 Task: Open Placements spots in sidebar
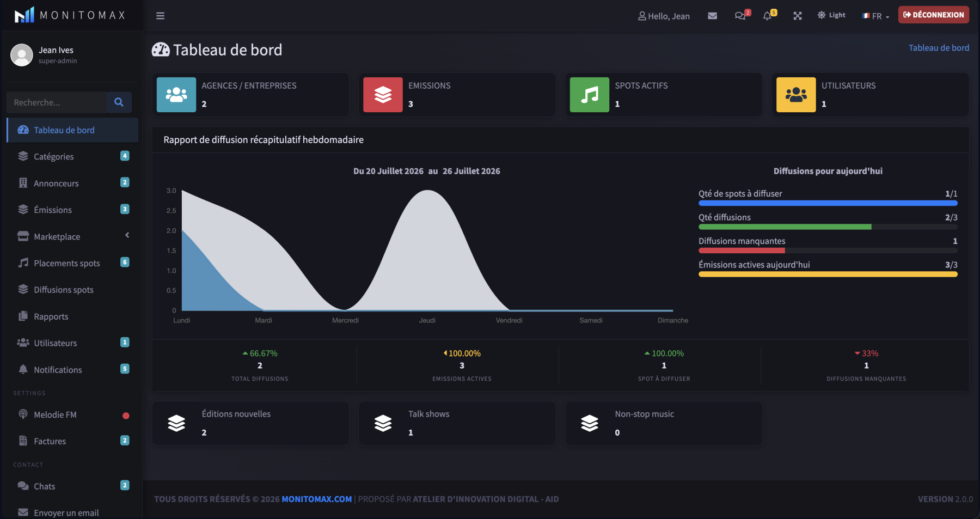point(72,263)
